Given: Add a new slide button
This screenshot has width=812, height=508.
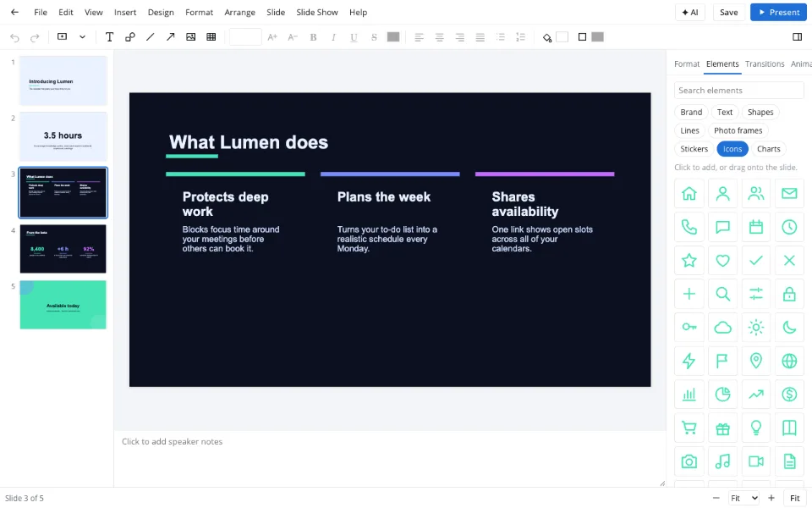Looking at the screenshot, I should coord(62,36).
